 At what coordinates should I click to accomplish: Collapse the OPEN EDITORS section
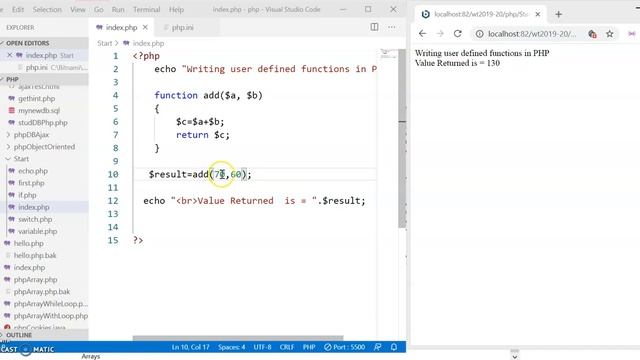44,43
